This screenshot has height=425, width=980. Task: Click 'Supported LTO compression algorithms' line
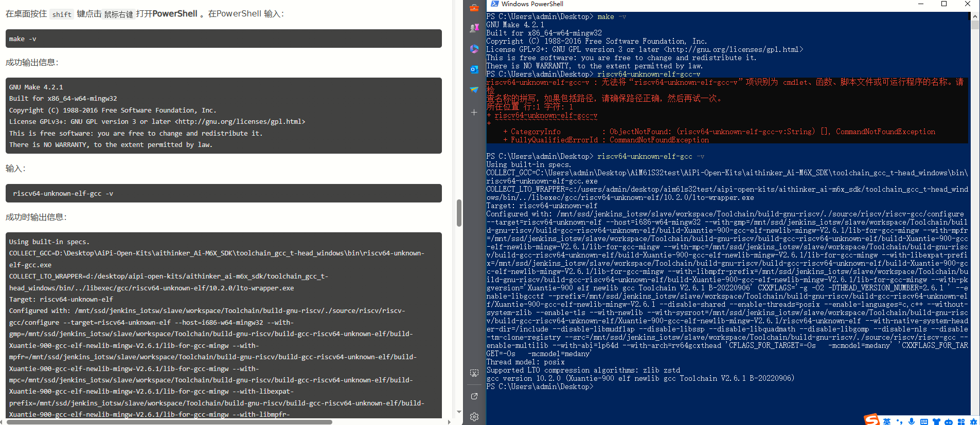click(583, 370)
